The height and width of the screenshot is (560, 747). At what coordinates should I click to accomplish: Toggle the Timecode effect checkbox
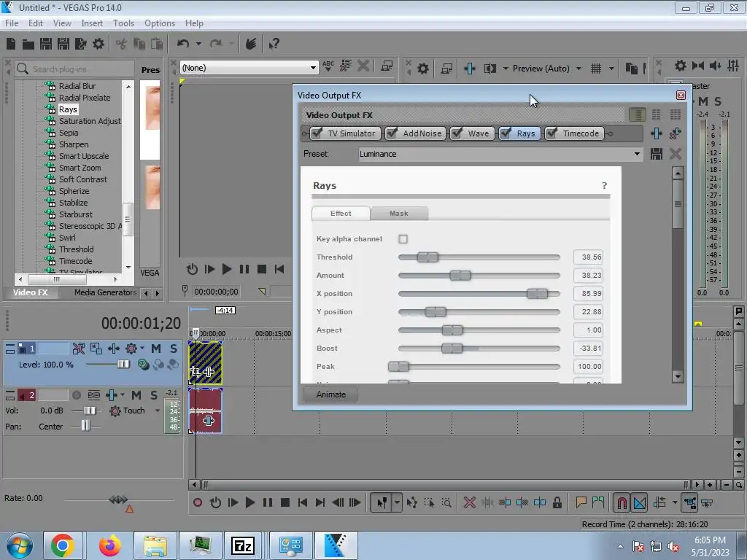[x=551, y=133]
